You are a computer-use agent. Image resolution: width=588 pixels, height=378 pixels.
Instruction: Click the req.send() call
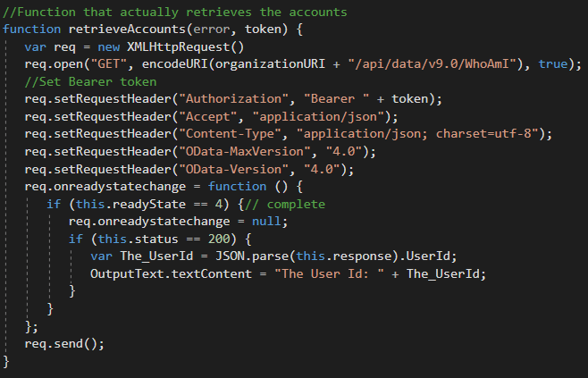pos(64,344)
